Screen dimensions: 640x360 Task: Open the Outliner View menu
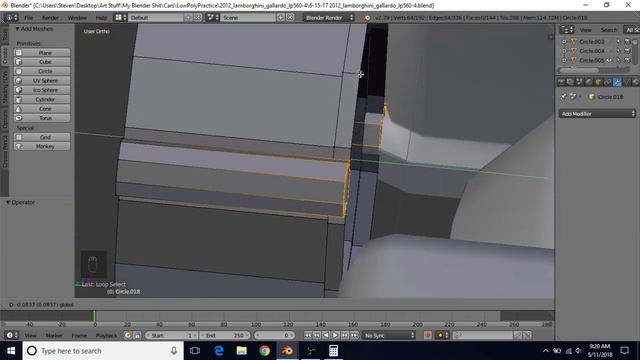coord(585,30)
